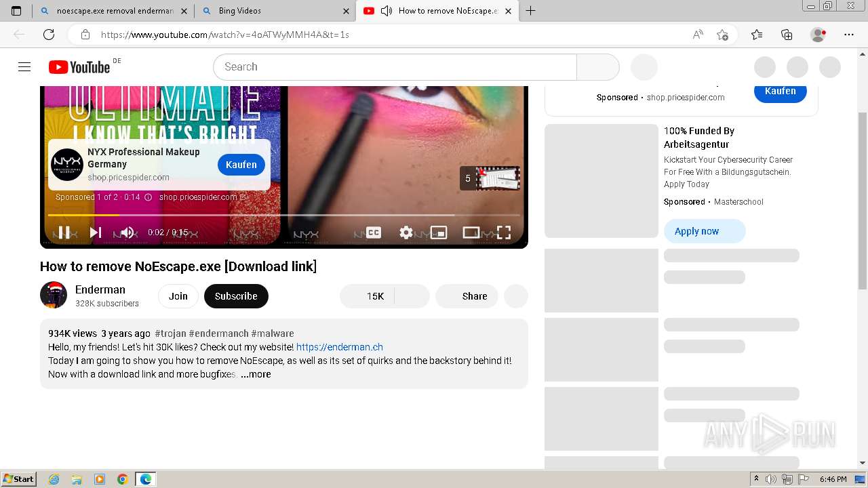Click the skip ad countdown thumbnail

[490, 178]
